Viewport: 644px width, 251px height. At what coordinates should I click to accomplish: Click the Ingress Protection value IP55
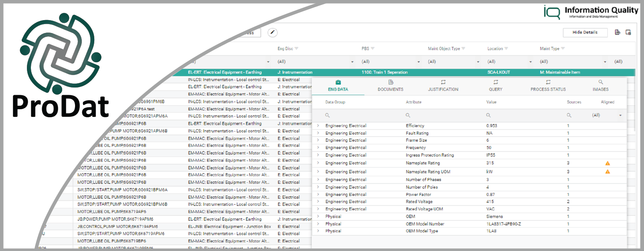tap(491, 155)
